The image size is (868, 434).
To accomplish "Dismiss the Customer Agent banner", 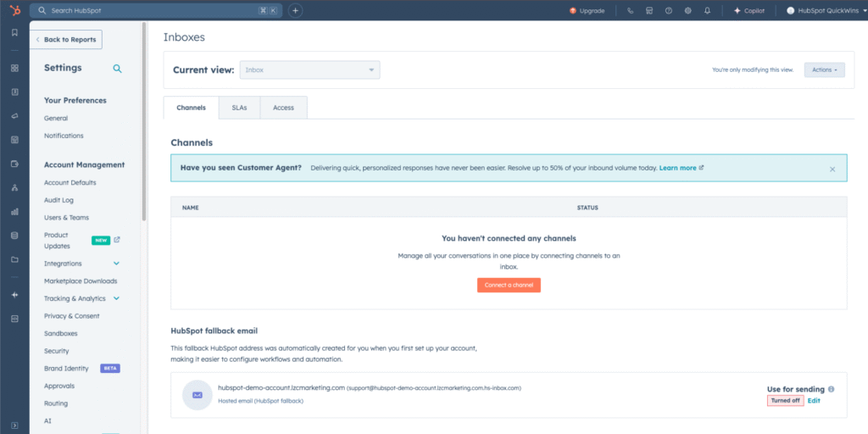I will coord(832,170).
